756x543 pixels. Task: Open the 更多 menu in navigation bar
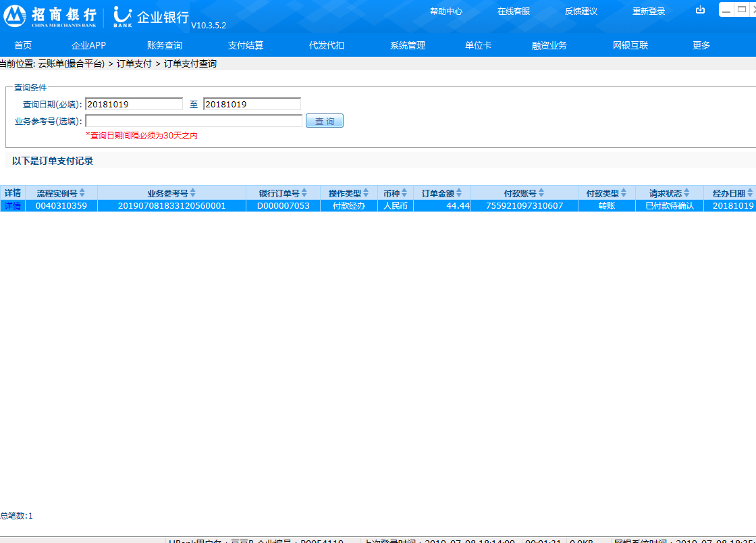click(x=701, y=45)
